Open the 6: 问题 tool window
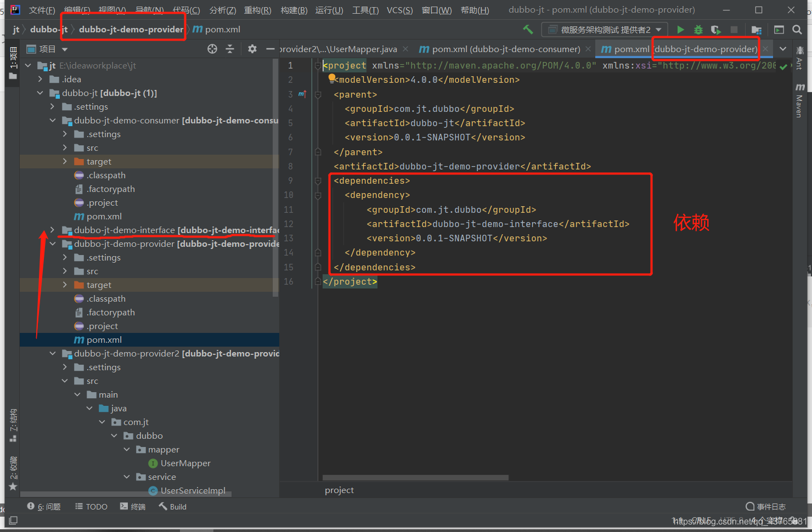This screenshot has height=532, width=812. coord(44,507)
